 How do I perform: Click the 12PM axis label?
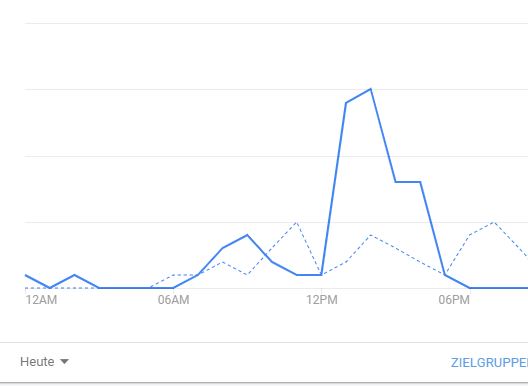322,300
